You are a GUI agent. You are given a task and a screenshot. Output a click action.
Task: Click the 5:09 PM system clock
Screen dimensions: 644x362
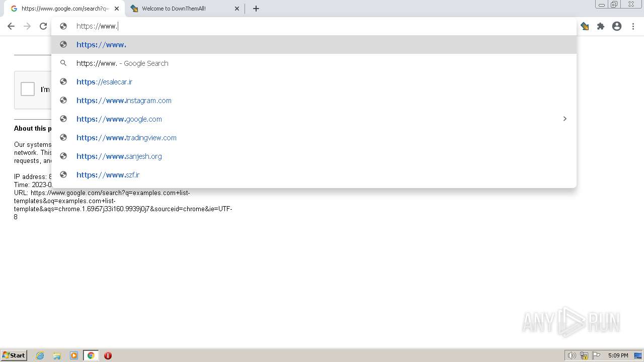pos(618,355)
